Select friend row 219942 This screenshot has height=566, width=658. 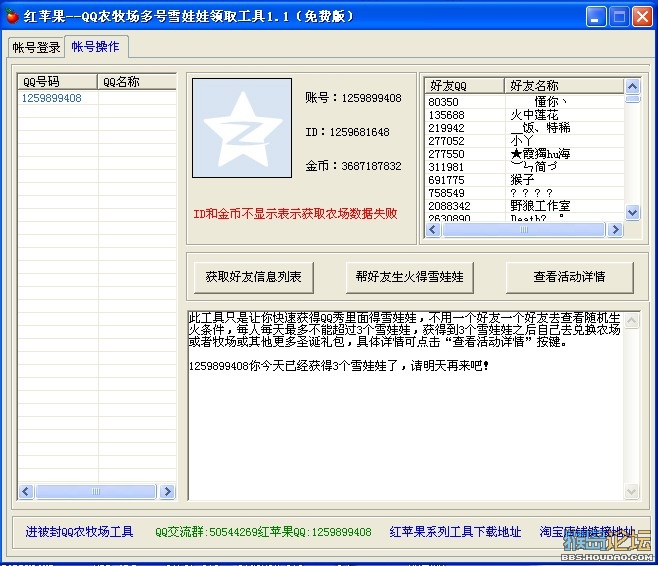525,128
